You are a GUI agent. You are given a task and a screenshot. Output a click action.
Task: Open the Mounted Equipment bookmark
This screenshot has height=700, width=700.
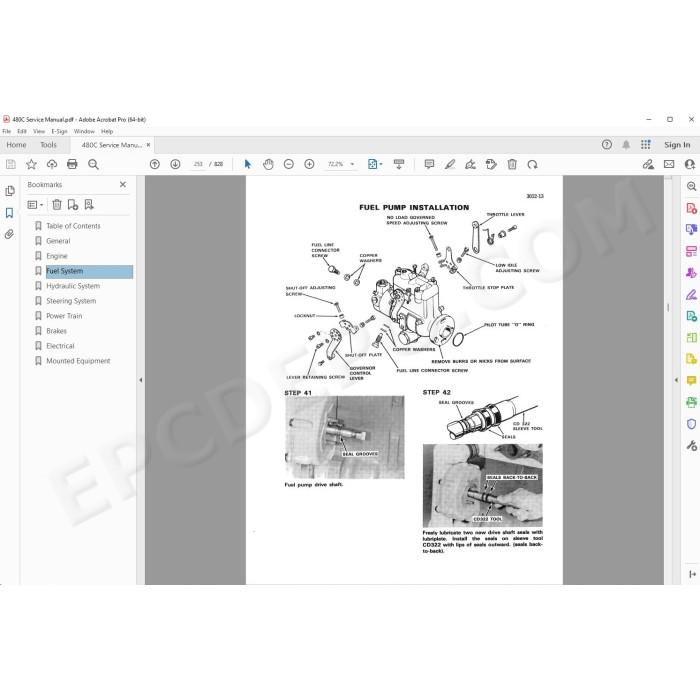(78, 361)
